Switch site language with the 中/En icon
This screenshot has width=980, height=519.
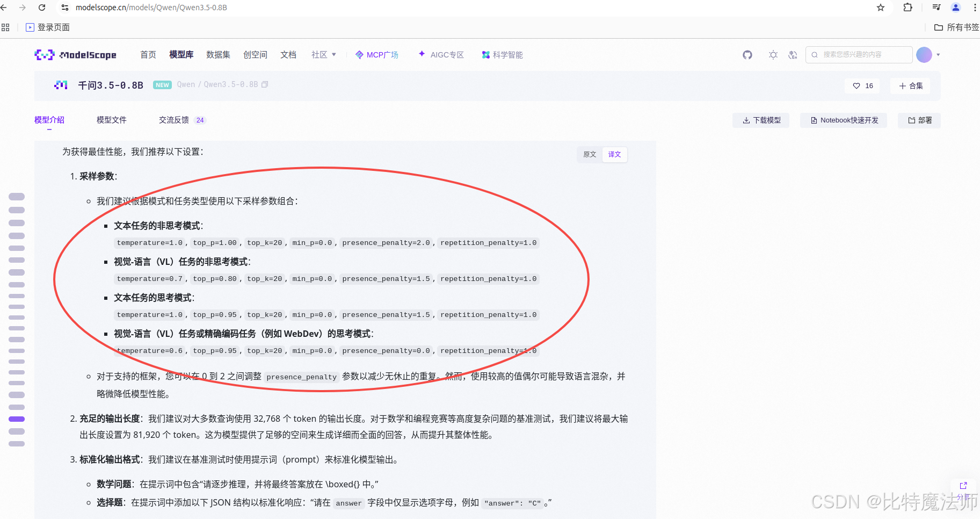(x=793, y=55)
